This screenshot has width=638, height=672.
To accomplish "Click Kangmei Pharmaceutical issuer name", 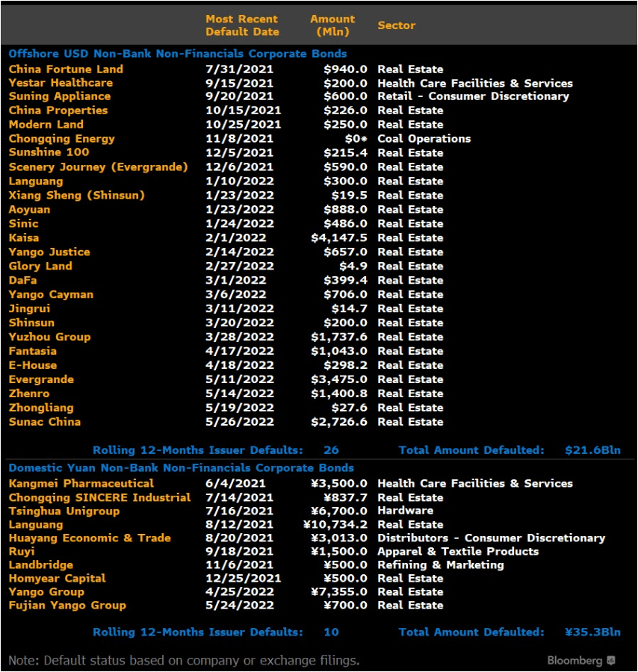I will click(x=81, y=483).
